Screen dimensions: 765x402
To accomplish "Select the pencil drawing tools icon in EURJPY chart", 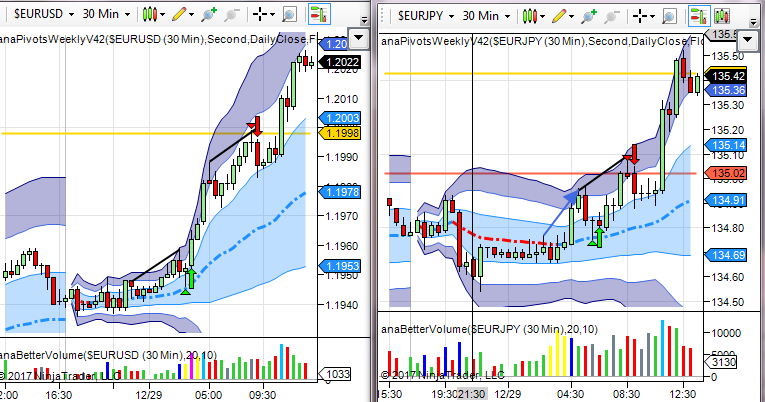I will point(559,17).
